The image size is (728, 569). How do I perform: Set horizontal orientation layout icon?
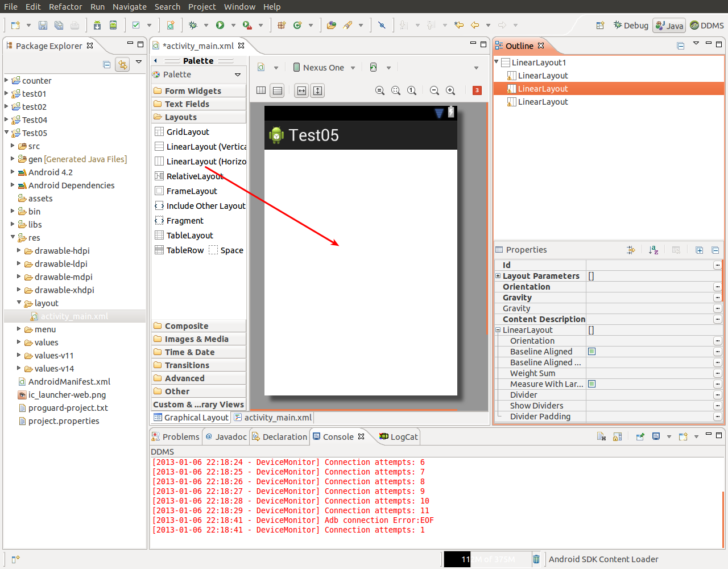[261, 90]
